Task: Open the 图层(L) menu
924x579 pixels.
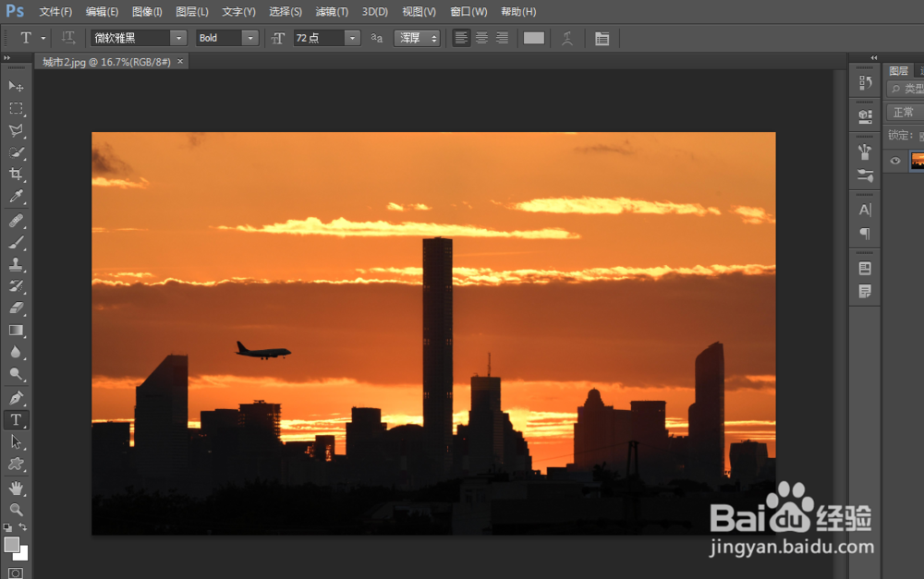Action: [x=192, y=12]
